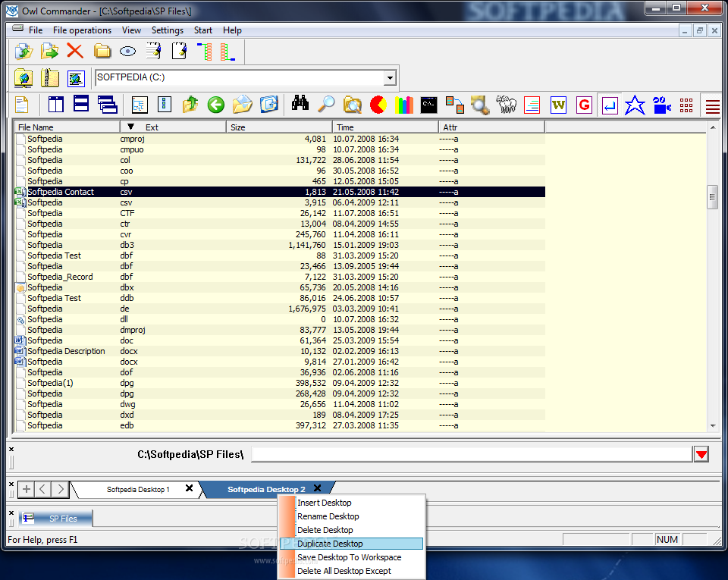This screenshot has height=580, width=728.
Task: Select the Softpedia(1) dpg file
Action: coord(280,383)
